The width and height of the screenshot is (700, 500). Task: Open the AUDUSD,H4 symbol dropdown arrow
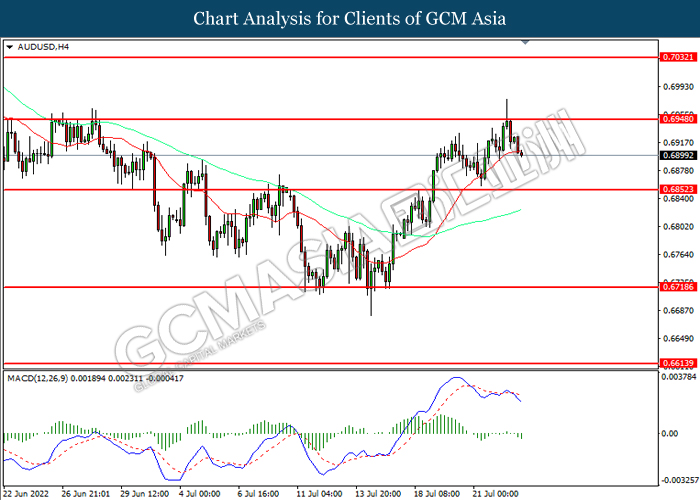click(x=10, y=47)
